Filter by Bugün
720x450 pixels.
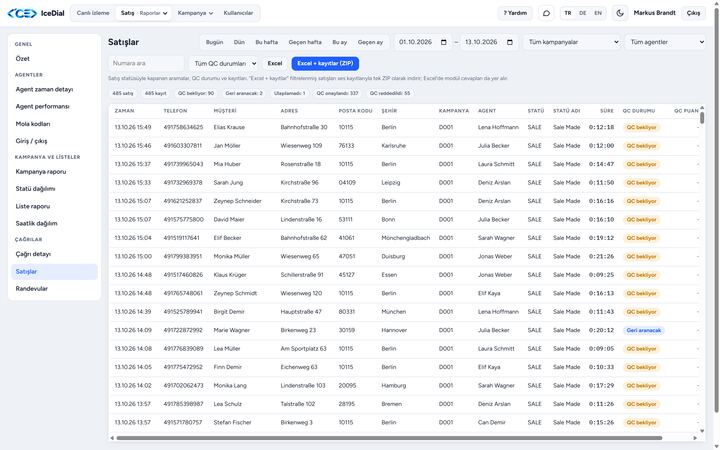[x=214, y=42]
